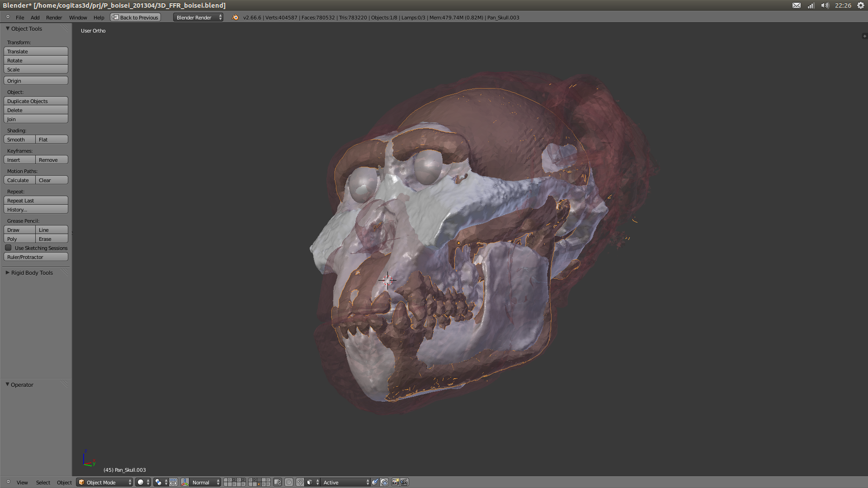Click the lock camera to layers icon

(x=278, y=483)
